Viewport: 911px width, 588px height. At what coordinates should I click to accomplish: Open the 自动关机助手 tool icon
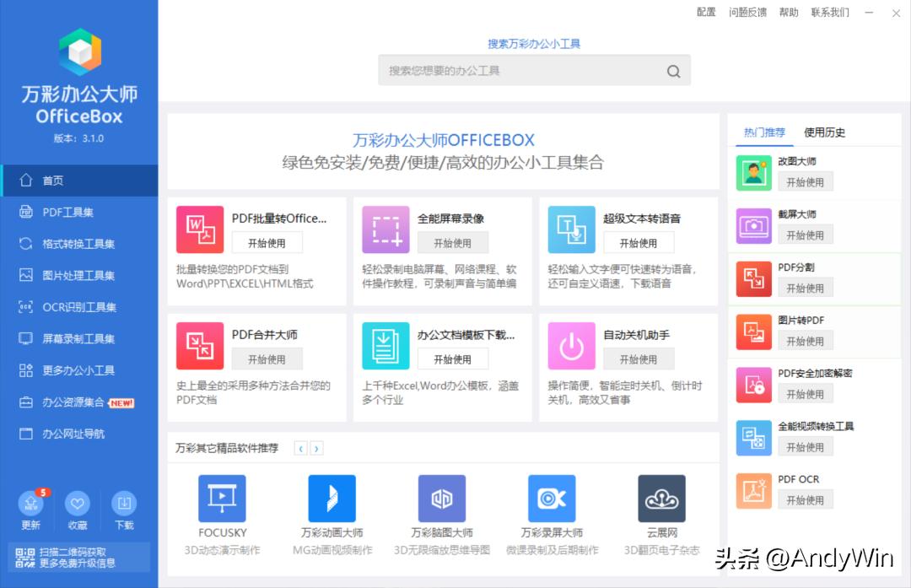[571, 345]
